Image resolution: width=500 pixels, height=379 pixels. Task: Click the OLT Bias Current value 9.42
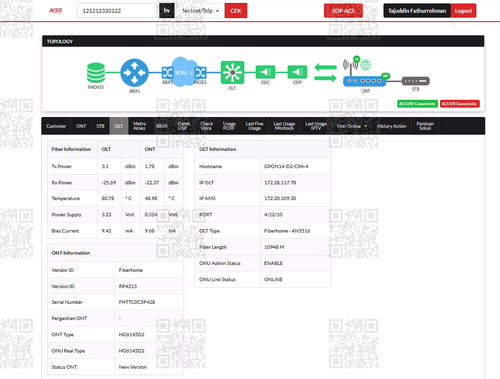click(x=106, y=231)
